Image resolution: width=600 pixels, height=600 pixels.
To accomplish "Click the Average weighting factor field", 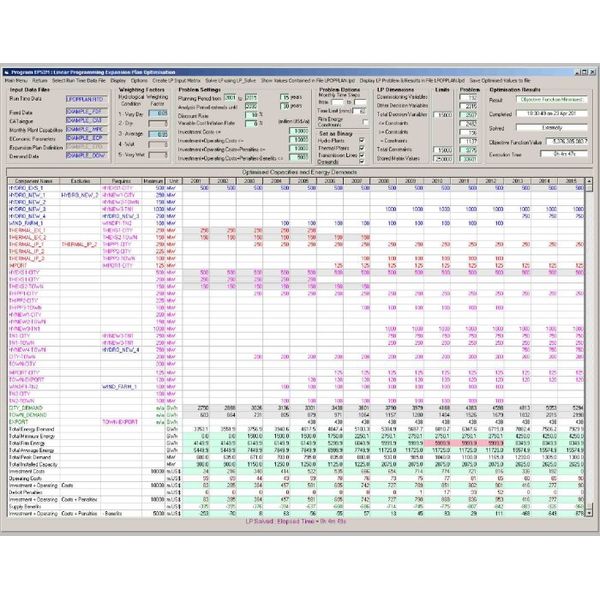I will click(x=158, y=134).
